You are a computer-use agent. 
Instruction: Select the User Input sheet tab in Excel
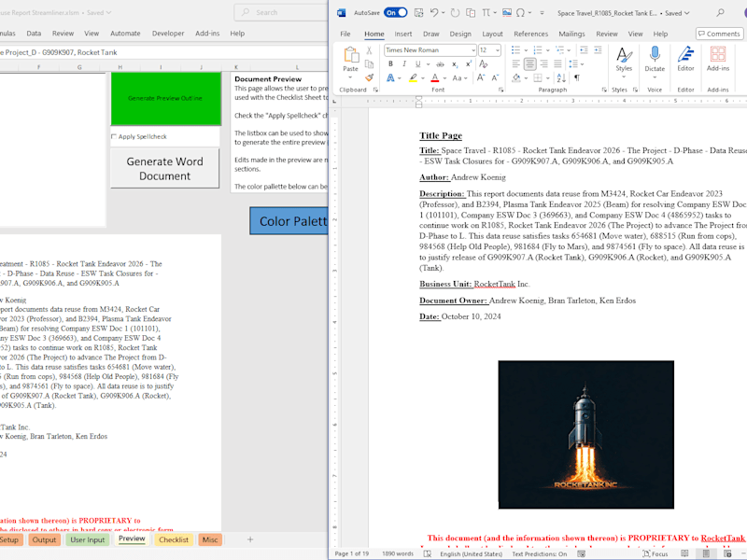coord(88,539)
